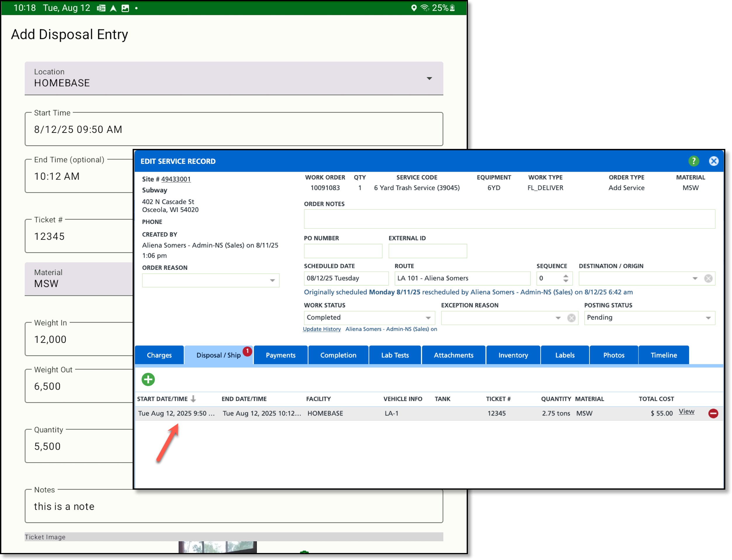Open the Posting Status Pending dropdown
This screenshot has height=560, width=732.
point(708,318)
